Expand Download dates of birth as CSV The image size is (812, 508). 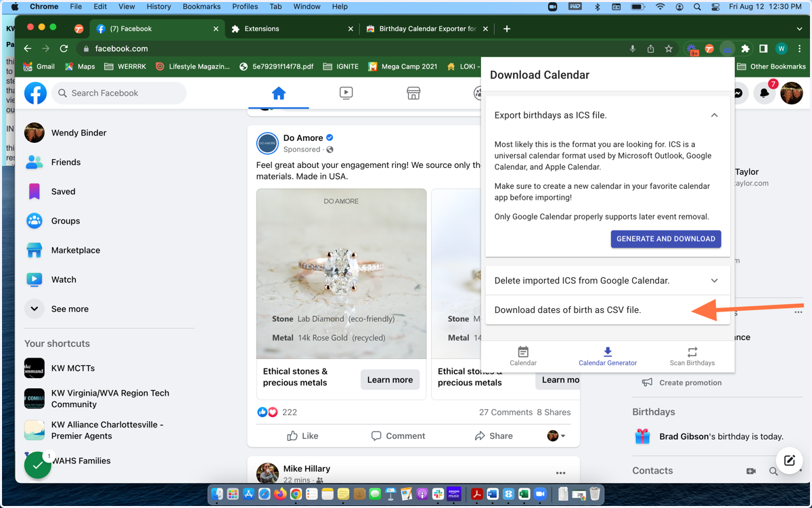(x=607, y=310)
